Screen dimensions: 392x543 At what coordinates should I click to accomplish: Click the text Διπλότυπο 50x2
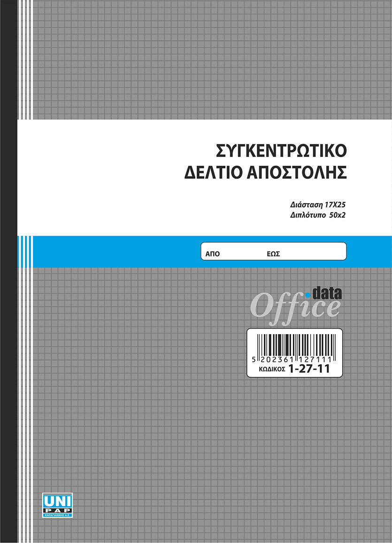(318, 215)
